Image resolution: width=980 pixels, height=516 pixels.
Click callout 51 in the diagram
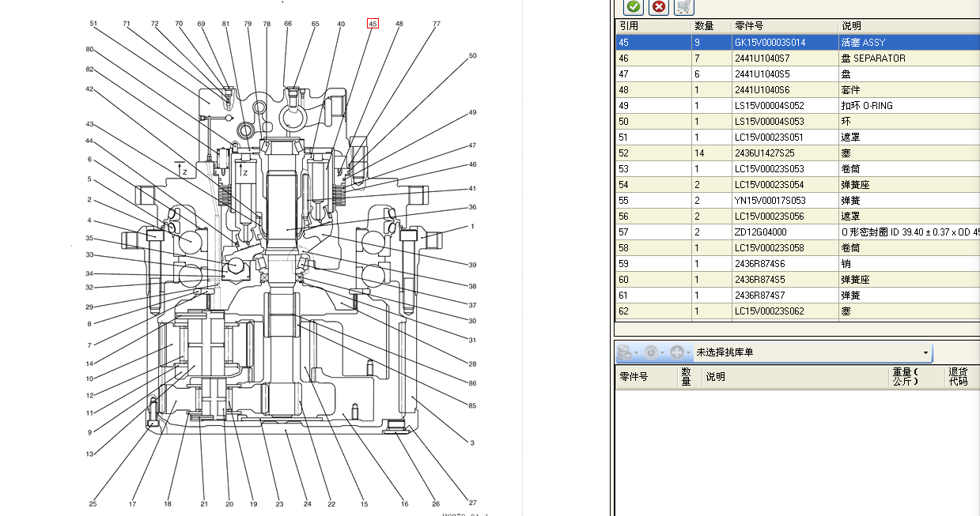pos(93,24)
